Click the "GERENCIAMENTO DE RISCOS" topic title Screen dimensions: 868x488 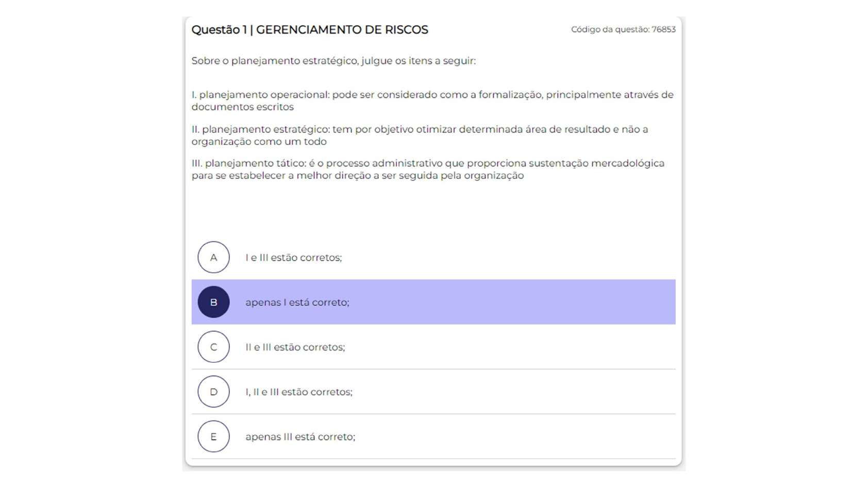tap(342, 30)
